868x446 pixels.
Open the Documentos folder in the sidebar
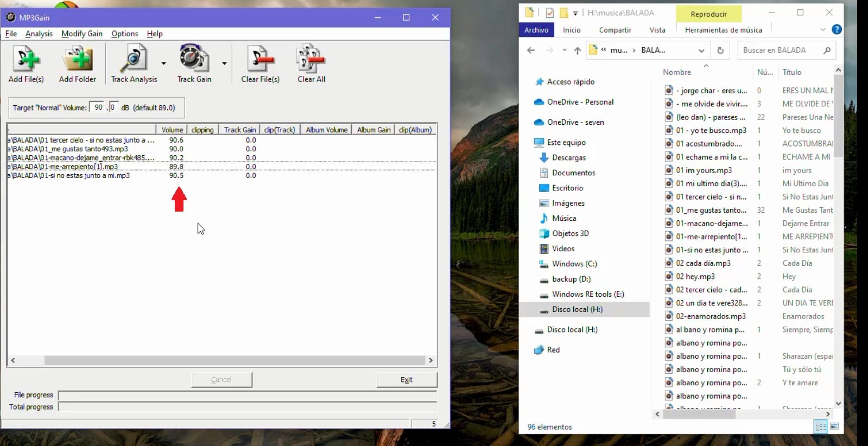573,173
